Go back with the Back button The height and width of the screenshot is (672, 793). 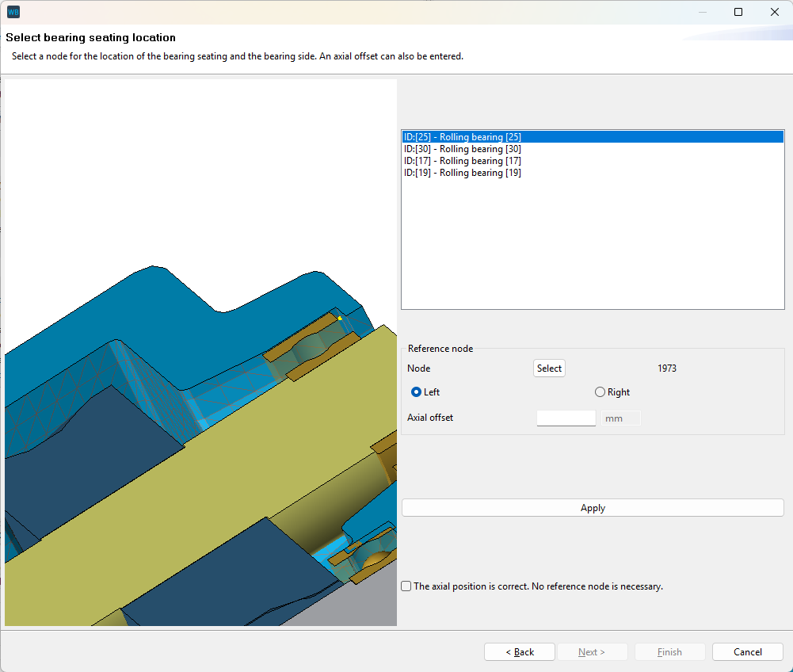coord(519,651)
